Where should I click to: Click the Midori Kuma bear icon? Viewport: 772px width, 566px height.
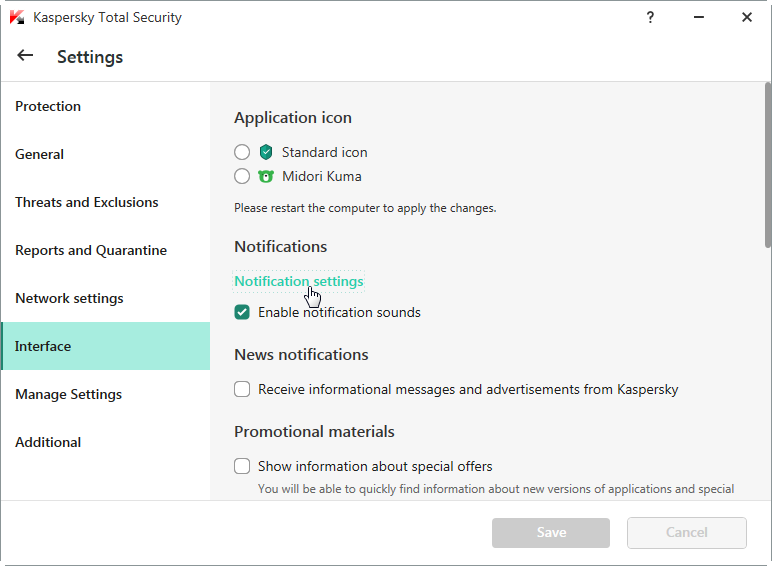(x=266, y=176)
